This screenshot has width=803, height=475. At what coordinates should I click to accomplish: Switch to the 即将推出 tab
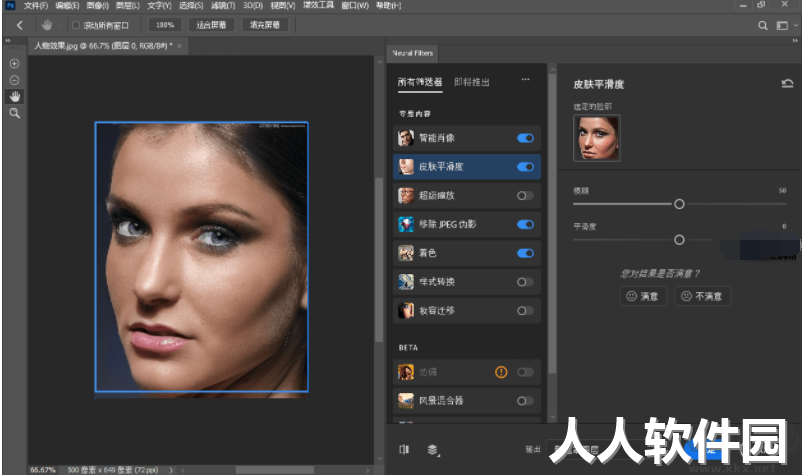[x=472, y=82]
